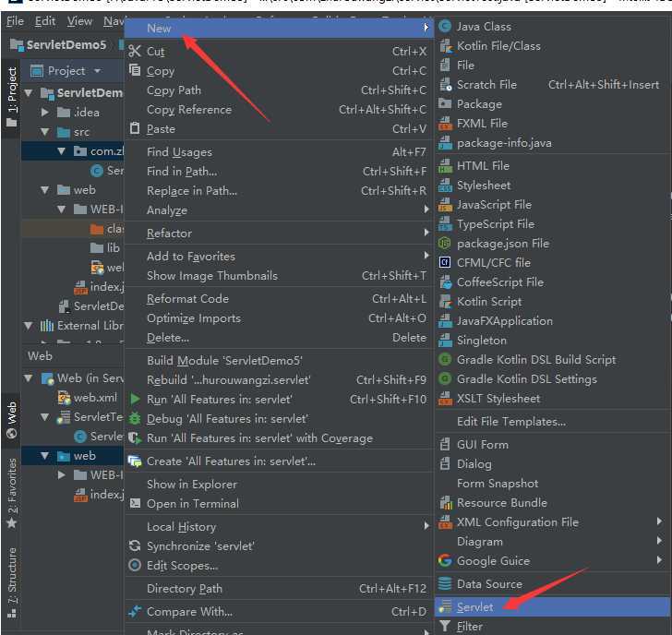Collapse the src folder node
This screenshot has height=635, width=672.
point(44,132)
